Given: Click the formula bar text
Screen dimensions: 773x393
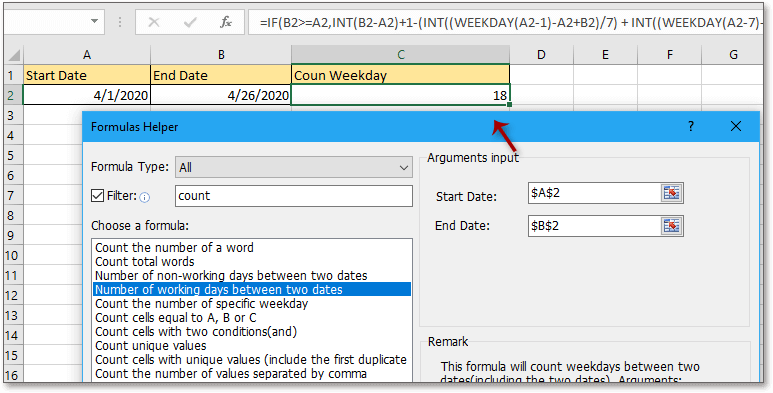Looking at the screenshot, I should 513,22.
